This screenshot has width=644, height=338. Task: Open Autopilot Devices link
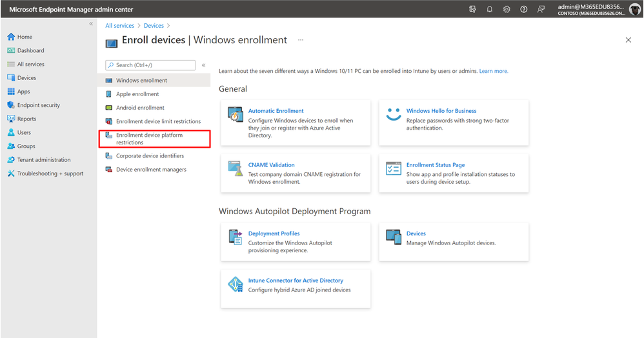point(416,234)
